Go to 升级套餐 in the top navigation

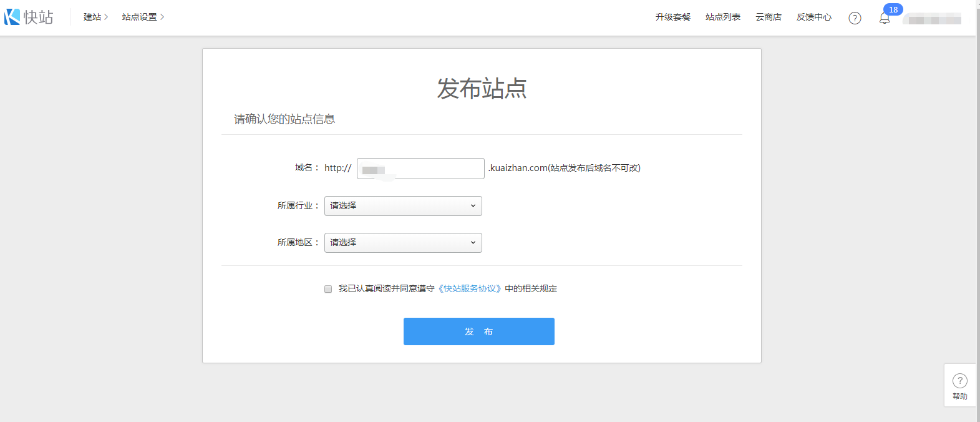pyautogui.click(x=672, y=17)
